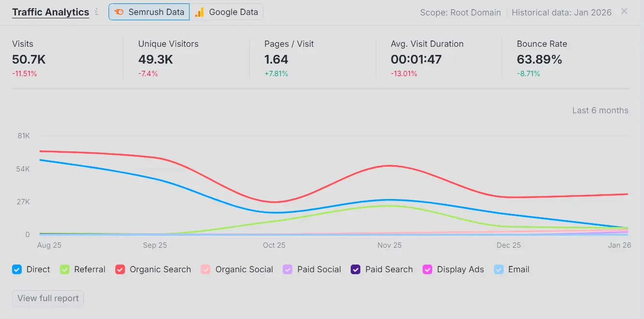Image resolution: width=644 pixels, height=319 pixels.
Task: Toggle the Paid Search checkbox
Action: [356, 269]
